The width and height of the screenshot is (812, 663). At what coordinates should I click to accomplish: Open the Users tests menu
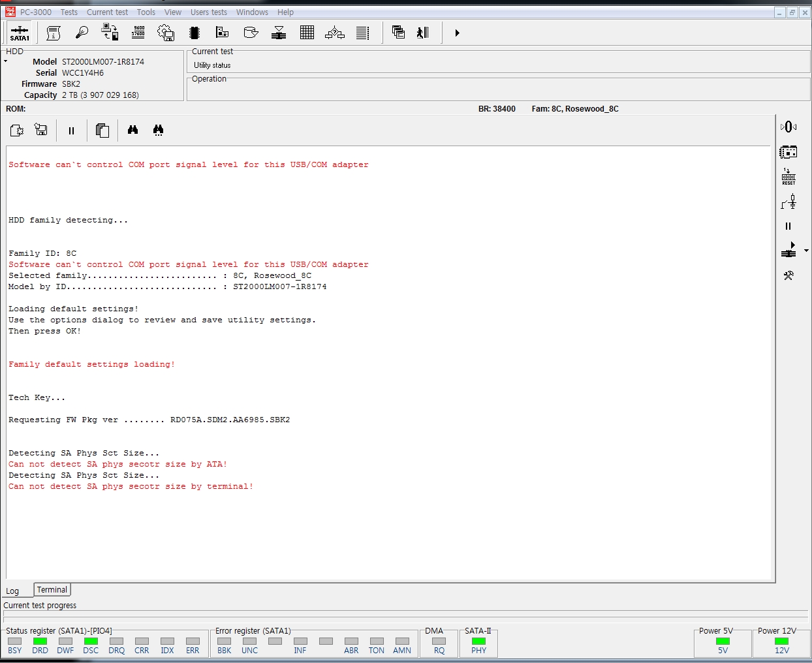[208, 12]
